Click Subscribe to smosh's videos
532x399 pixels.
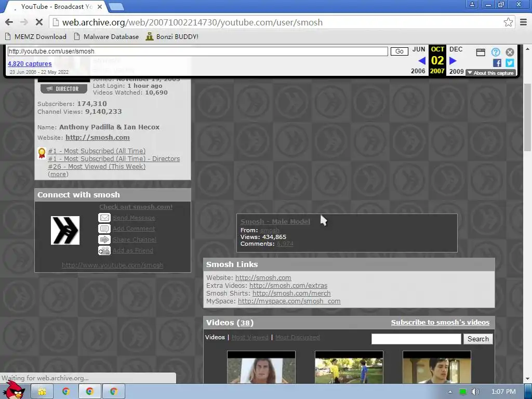tap(440, 322)
